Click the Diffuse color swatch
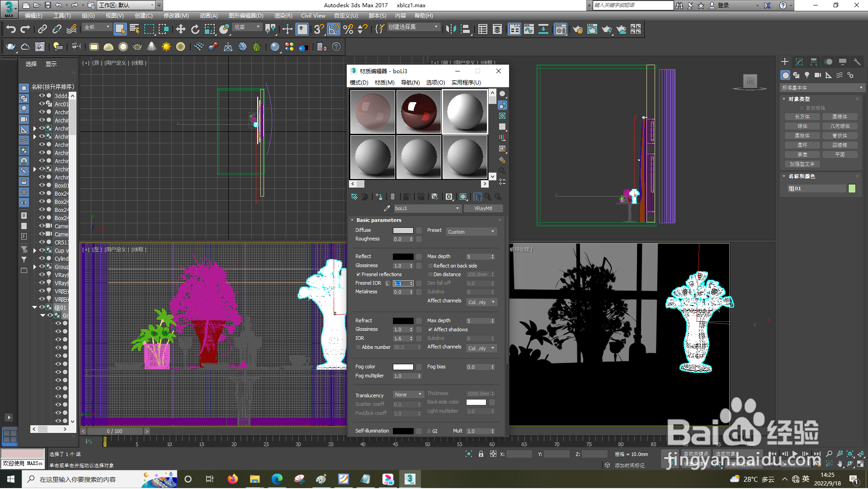 pyautogui.click(x=403, y=230)
